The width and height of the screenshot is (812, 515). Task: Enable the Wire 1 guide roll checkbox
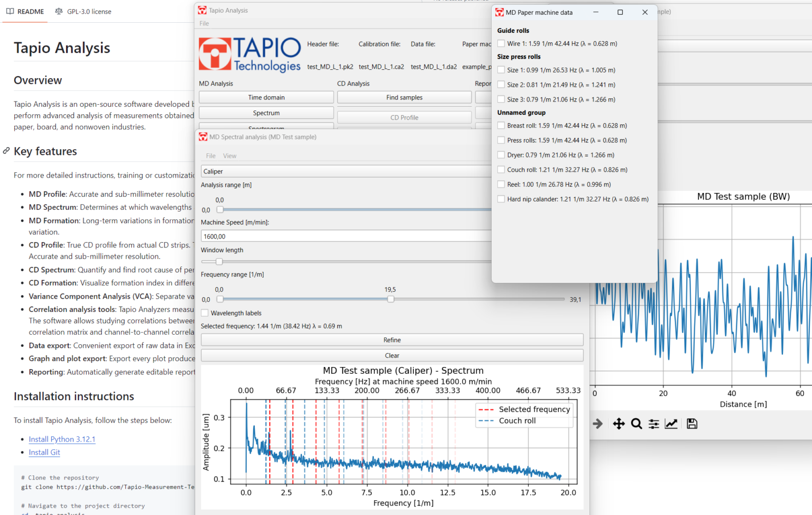coord(501,43)
